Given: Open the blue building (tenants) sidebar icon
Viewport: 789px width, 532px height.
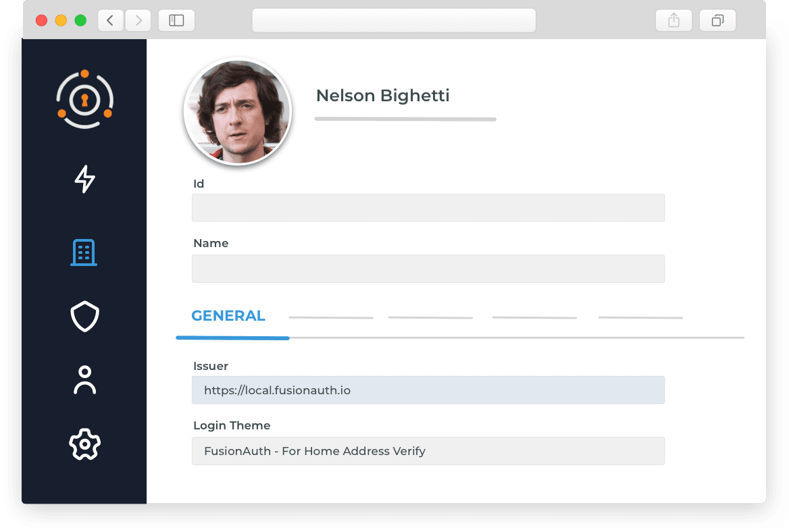Looking at the screenshot, I should click(84, 252).
